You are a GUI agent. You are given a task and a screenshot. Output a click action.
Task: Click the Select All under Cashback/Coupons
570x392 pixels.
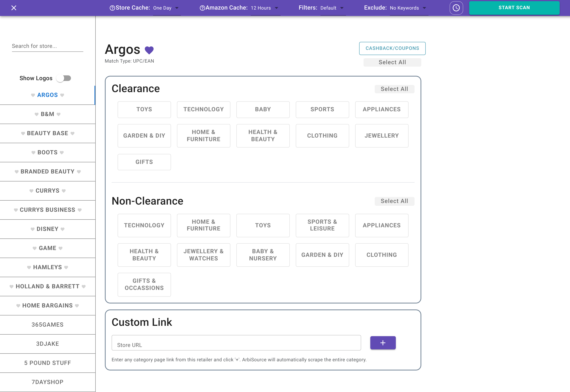pos(392,62)
